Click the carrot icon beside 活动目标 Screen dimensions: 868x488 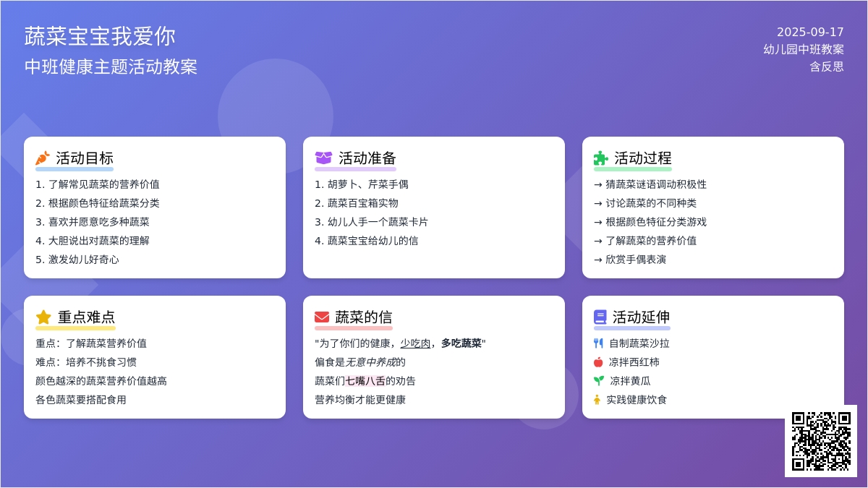(x=43, y=158)
